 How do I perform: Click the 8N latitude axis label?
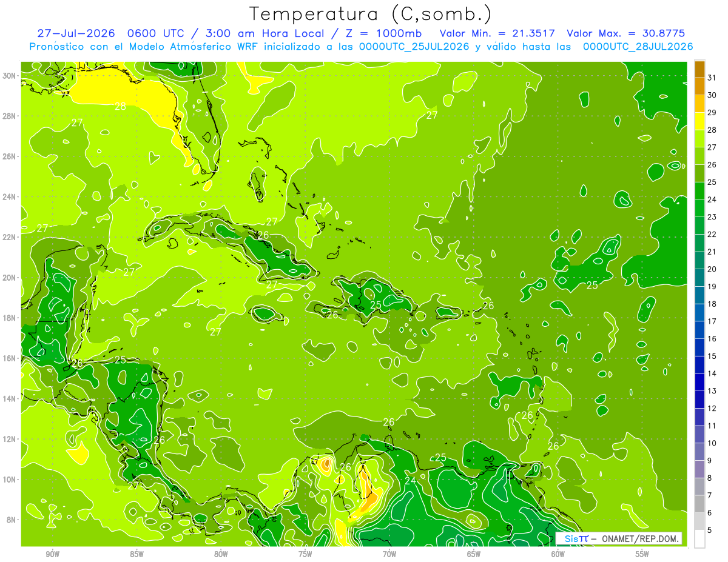tap(12, 520)
